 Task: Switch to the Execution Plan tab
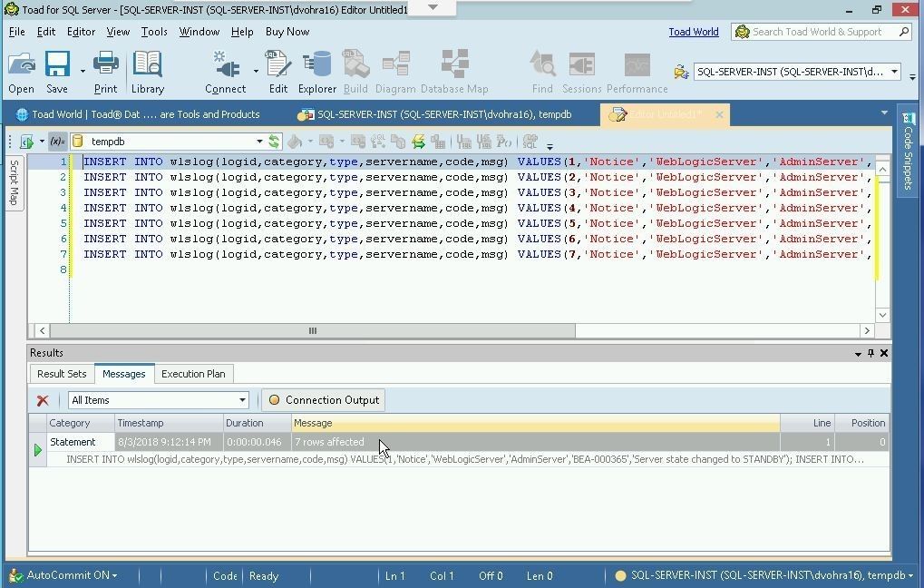pos(192,374)
